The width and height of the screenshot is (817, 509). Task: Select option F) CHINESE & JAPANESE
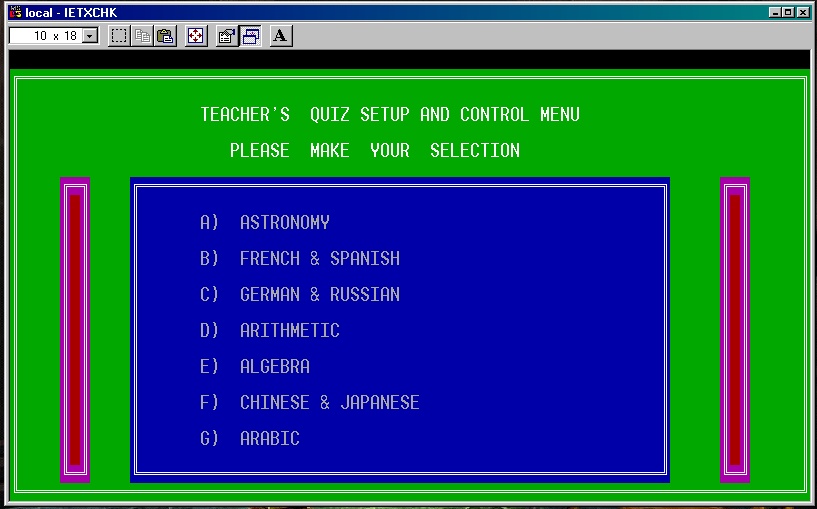[x=310, y=402]
